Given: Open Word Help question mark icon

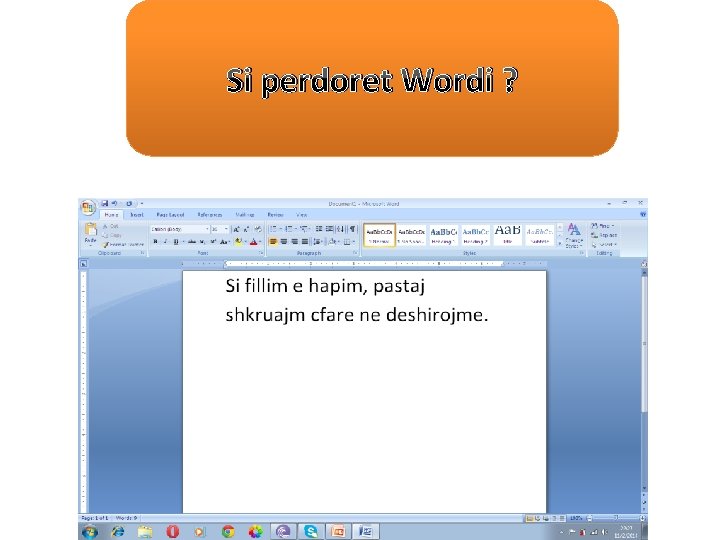Looking at the screenshot, I should click(x=643, y=214).
